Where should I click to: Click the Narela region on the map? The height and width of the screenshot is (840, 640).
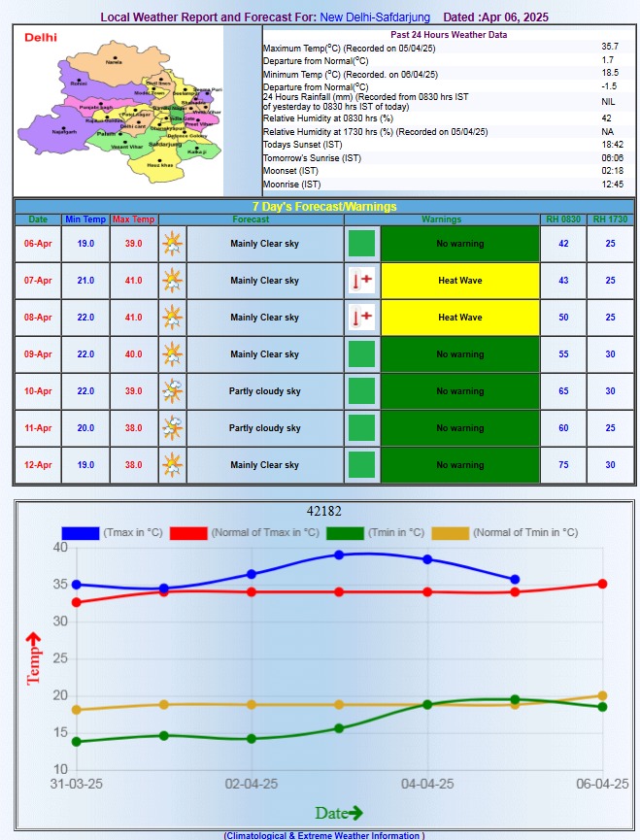[x=114, y=61]
